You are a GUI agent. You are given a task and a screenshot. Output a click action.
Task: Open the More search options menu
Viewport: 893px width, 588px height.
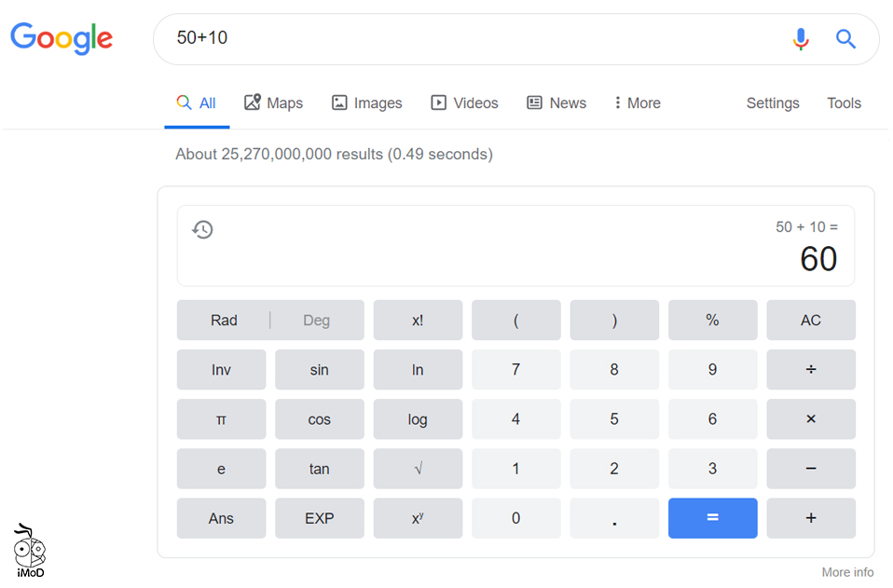point(636,103)
